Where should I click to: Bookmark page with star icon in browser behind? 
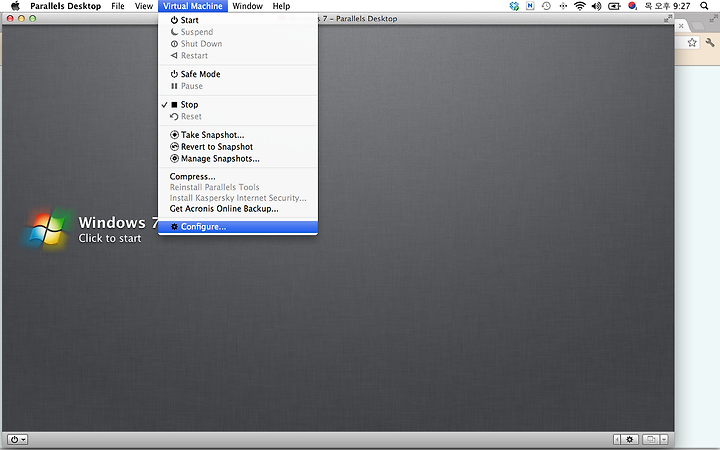coord(692,43)
